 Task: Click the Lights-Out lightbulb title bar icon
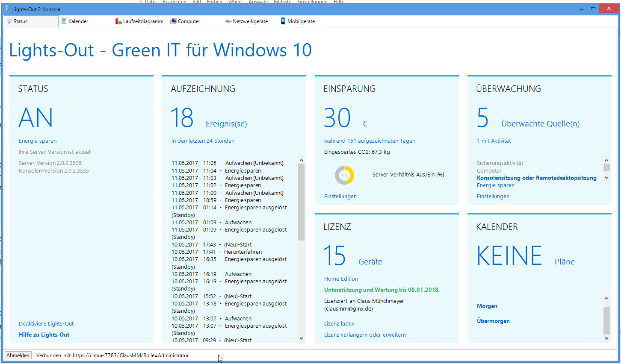[7, 9]
